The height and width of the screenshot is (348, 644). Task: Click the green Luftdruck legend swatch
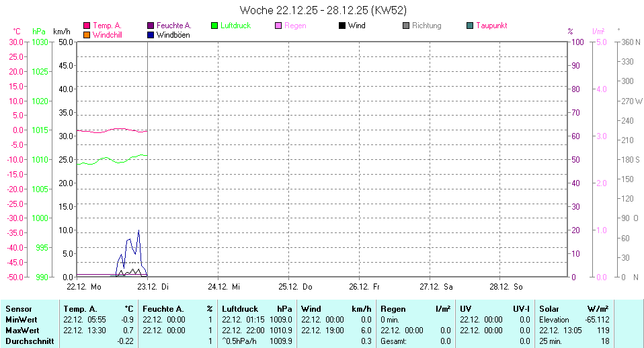(214, 26)
